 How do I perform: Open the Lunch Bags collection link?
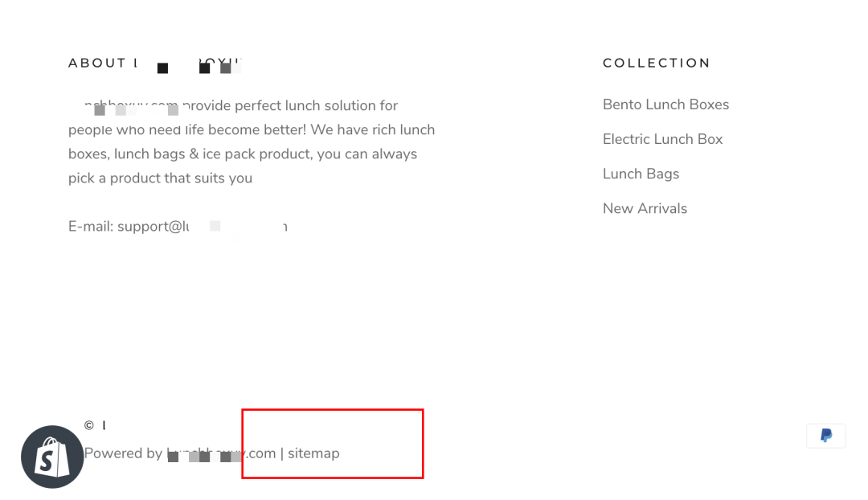[x=641, y=174]
